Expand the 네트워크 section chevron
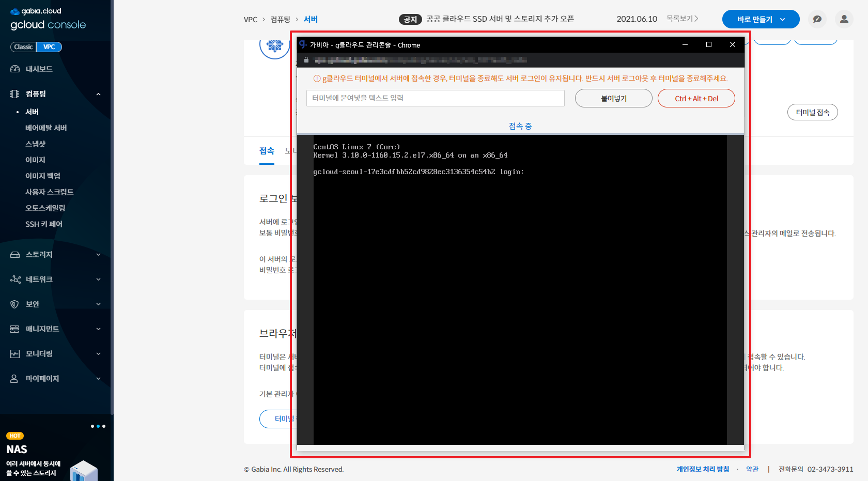The height and width of the screenshot is (481, 868). [98, 280]
